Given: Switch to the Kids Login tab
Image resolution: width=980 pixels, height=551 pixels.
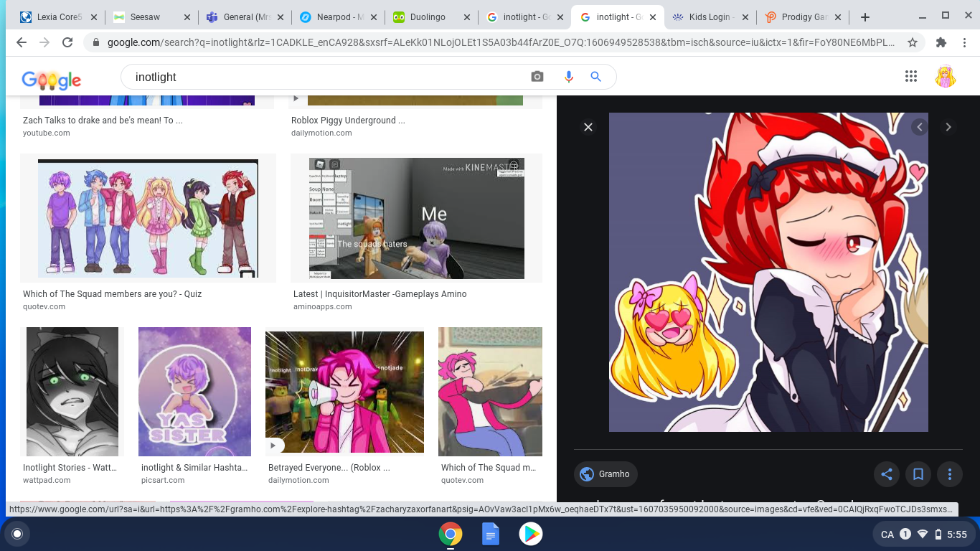Looking at the screenshot, I should click(x=710, y=17).
